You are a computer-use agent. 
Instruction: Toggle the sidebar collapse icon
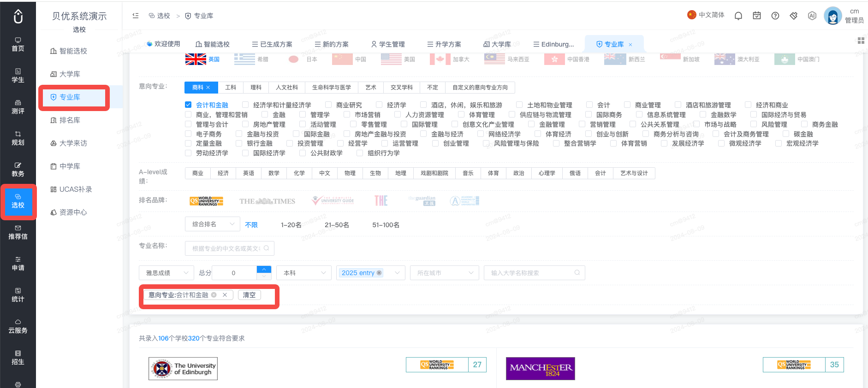[x=136, y=16]
